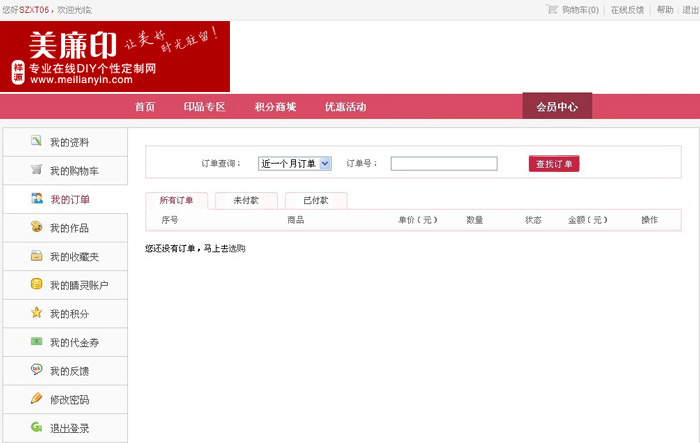Image resolution: width=700 pixels, height=443 pixels.
Task: Click the folder icon beside 我的收藏夹
Action: click(x=36, y=255)
